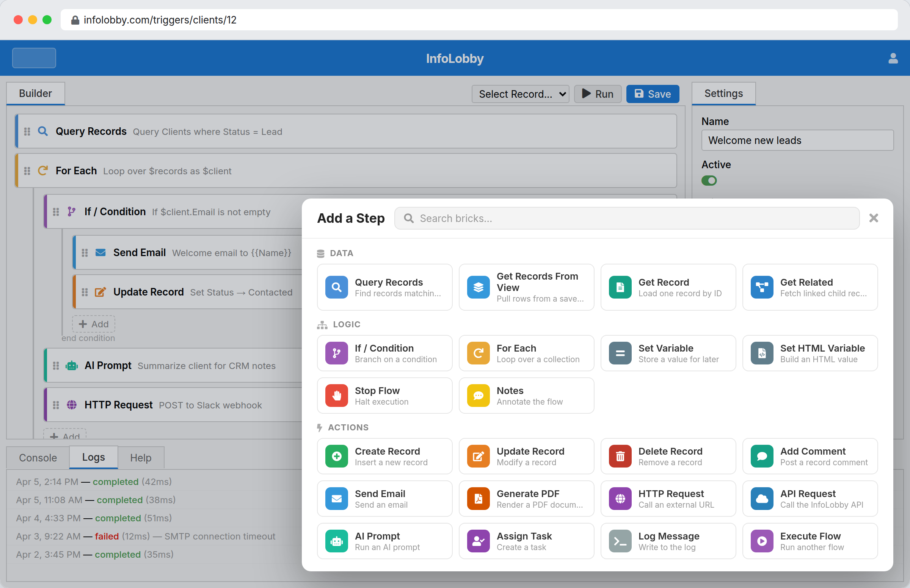Pick the Update Record action brick

point(526,456)
